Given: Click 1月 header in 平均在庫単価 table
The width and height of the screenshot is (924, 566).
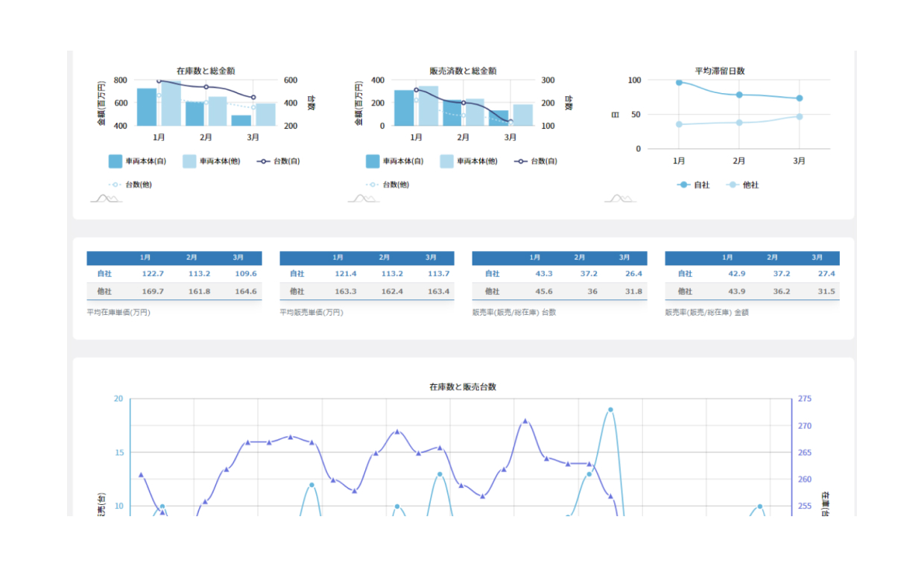Looking at the screenshot, I should (x=145, y=258).
